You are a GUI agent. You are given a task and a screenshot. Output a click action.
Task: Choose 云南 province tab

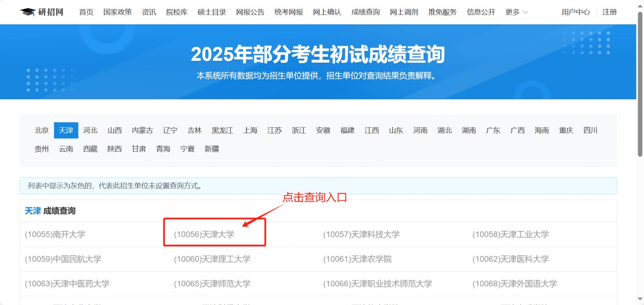[x=66, y=149]
